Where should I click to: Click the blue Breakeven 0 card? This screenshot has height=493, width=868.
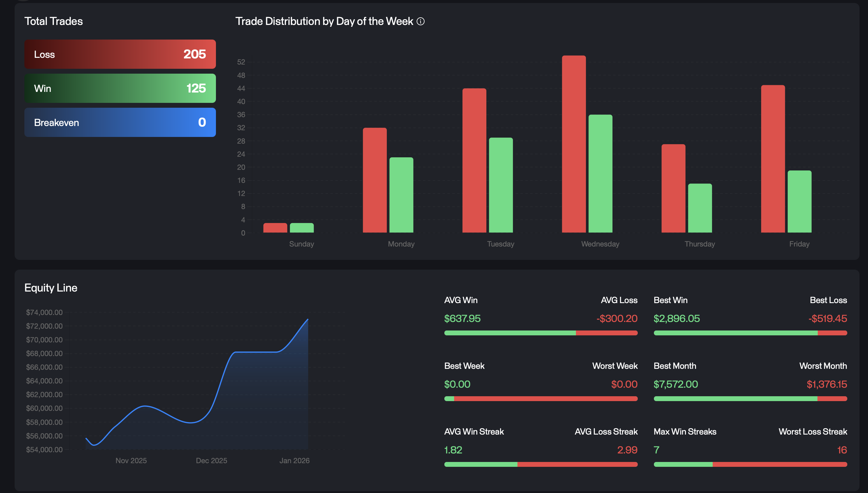(120, 122)
